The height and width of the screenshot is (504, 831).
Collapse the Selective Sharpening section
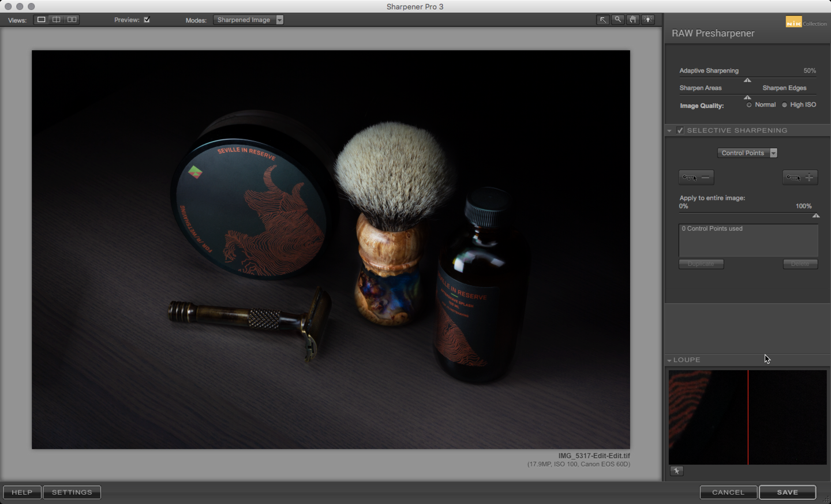click(669, 131)
